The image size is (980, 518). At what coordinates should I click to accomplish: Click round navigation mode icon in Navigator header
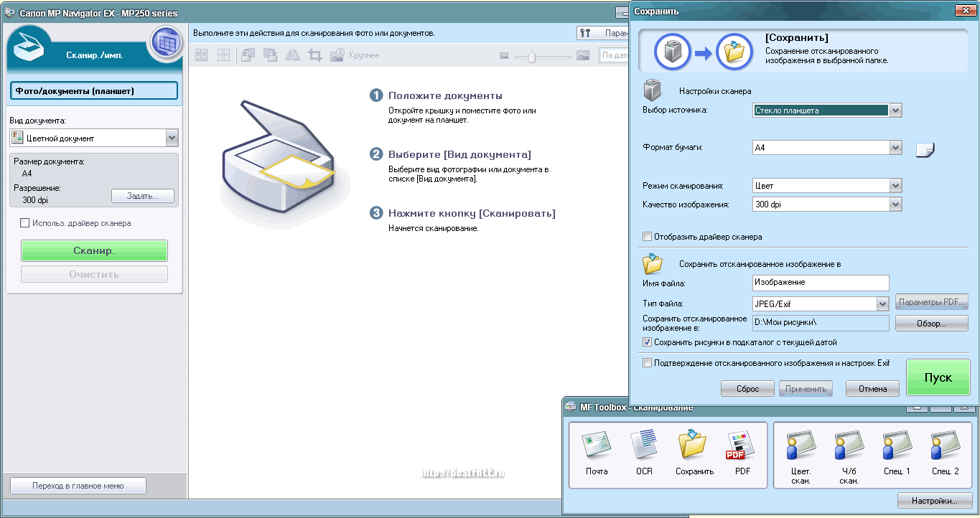[166, 43]
